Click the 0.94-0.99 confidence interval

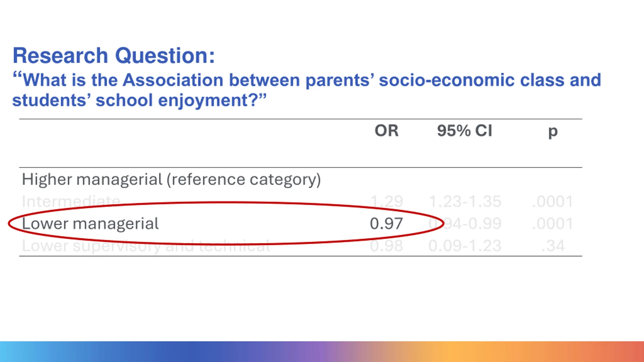coord(465,223)
